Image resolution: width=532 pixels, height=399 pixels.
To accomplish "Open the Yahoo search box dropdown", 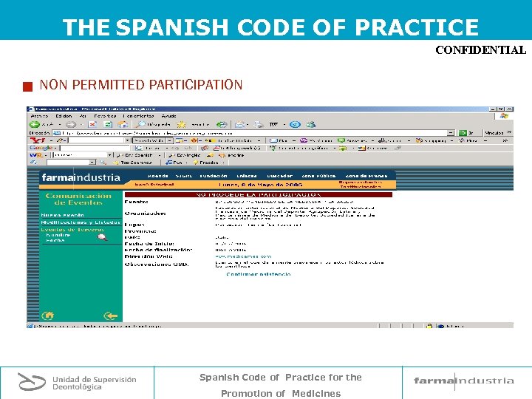I will tap(128, 140).
